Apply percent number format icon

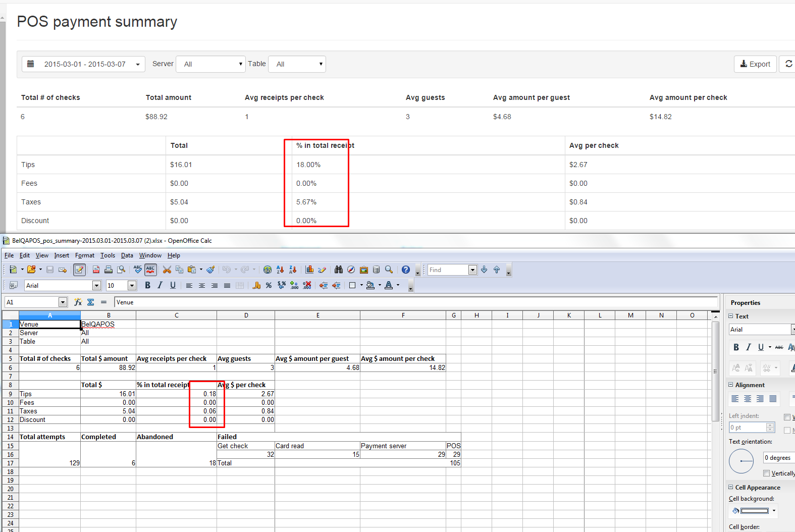269,286
